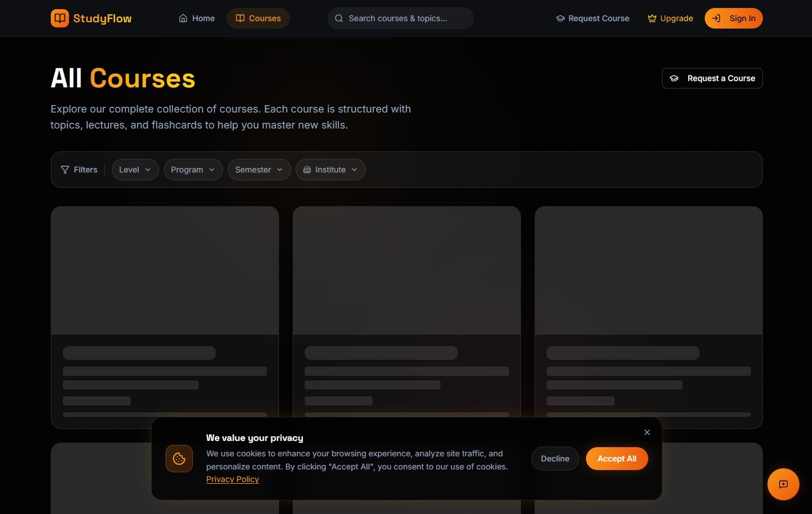
Task: Expand the Institute filter dropdown
Action: tap(330, 170)
